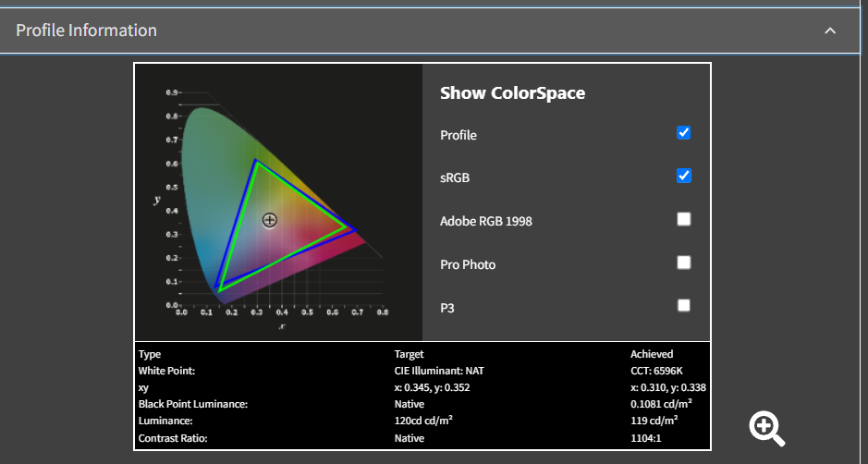Enable the Adobe RGB 1998 checkbox
This screenshot has height=464, width=868.
pos(684,219)
